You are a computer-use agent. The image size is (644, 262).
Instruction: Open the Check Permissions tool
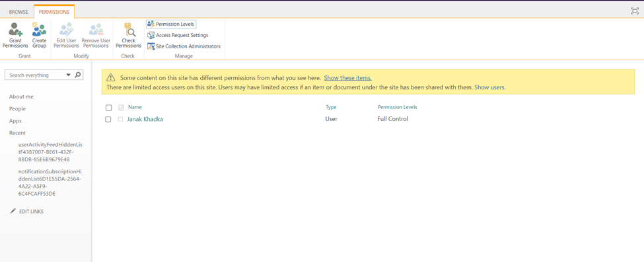click(129, 35)
